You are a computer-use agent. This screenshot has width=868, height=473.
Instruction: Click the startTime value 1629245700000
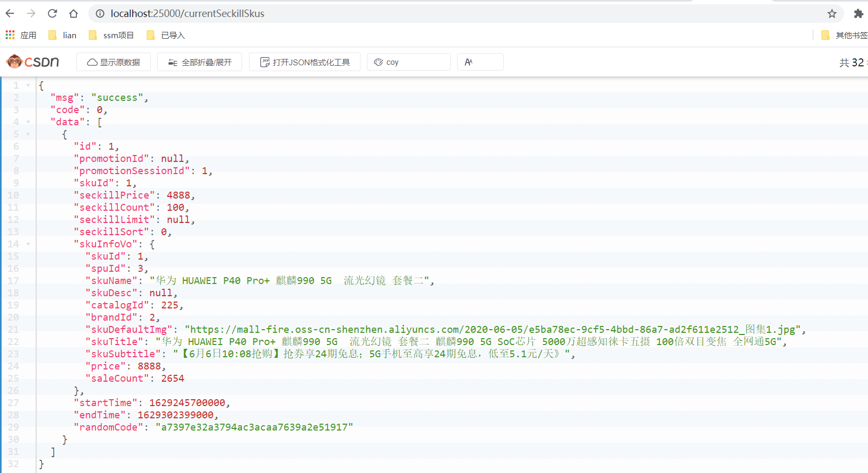187,403
